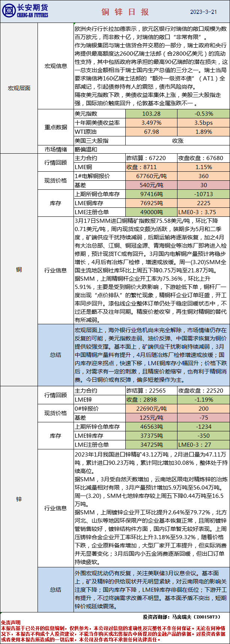Click the 上期所铜仓单库存 97416吨 cell
230x644 pixels.
click(151, 194)
